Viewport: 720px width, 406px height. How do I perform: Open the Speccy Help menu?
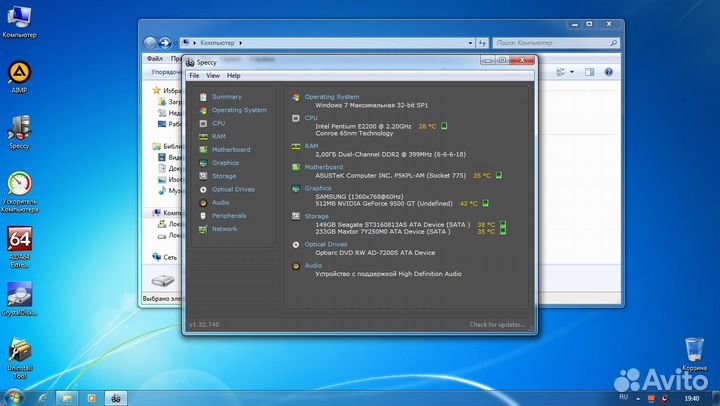tap(233, 75)
